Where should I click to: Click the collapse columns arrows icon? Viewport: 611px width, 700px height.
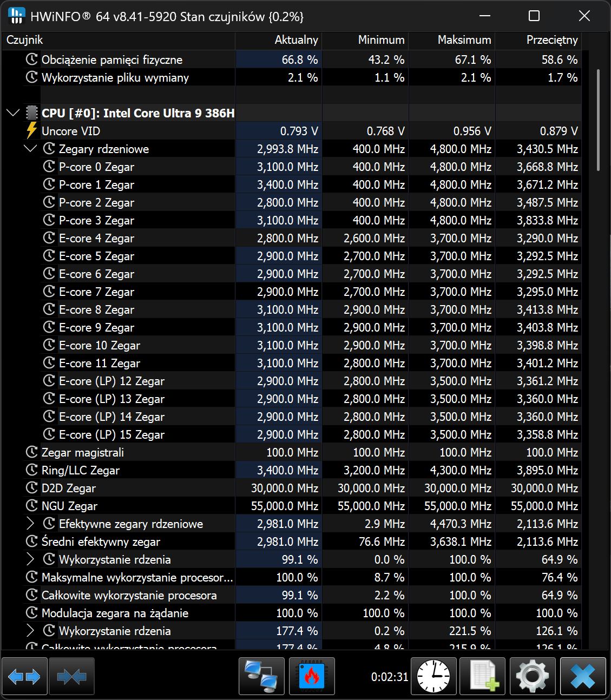(x=71, y=676)
